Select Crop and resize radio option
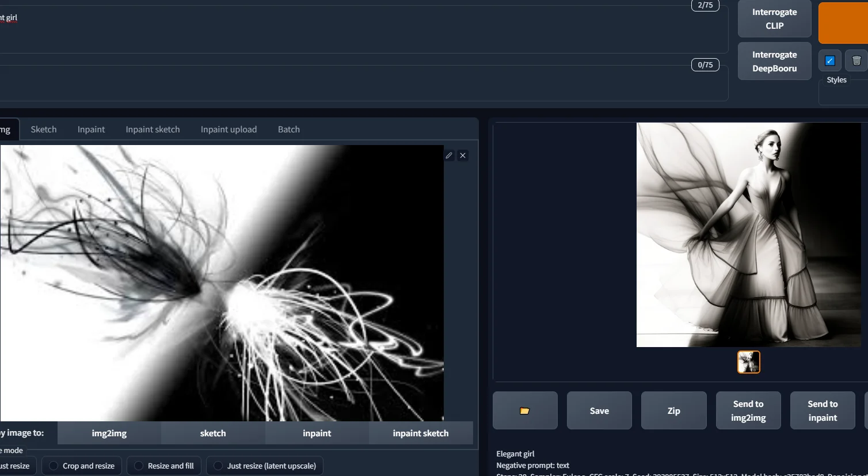868x476 pixels. pyautogui.click(x=82, y=466)
